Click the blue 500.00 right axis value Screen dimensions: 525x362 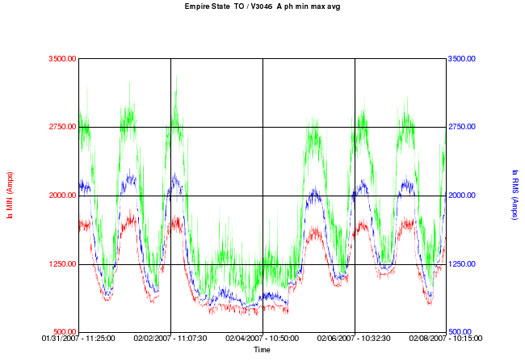(x=460, y=332)
